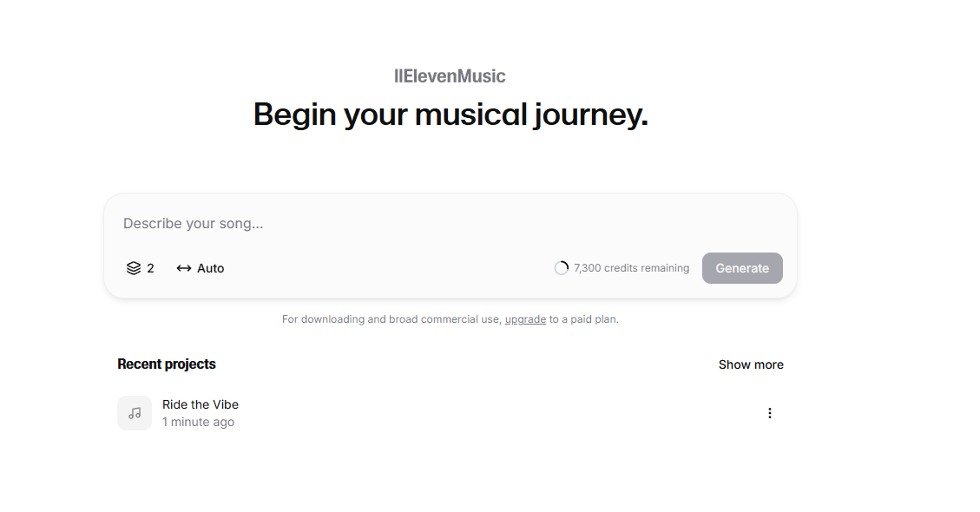Image resolution: width=980 pixels, height=512 pixels.
Task: Select the Recent projects heading
Action: click(167, 364)
